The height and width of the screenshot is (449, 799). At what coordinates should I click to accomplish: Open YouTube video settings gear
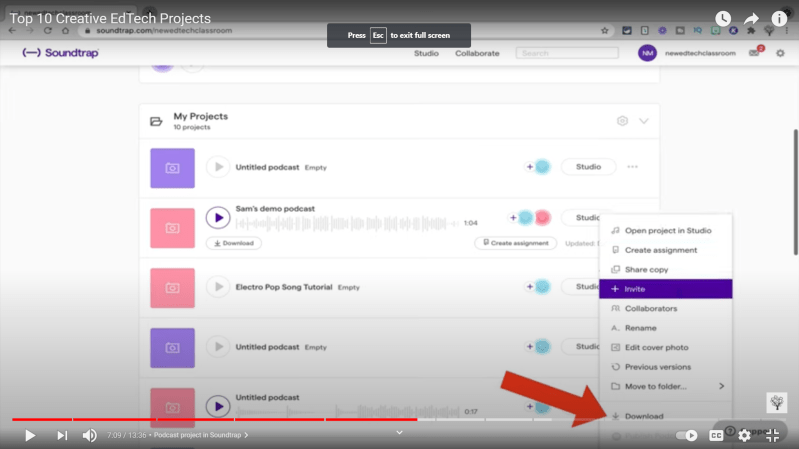click(744, 435)
